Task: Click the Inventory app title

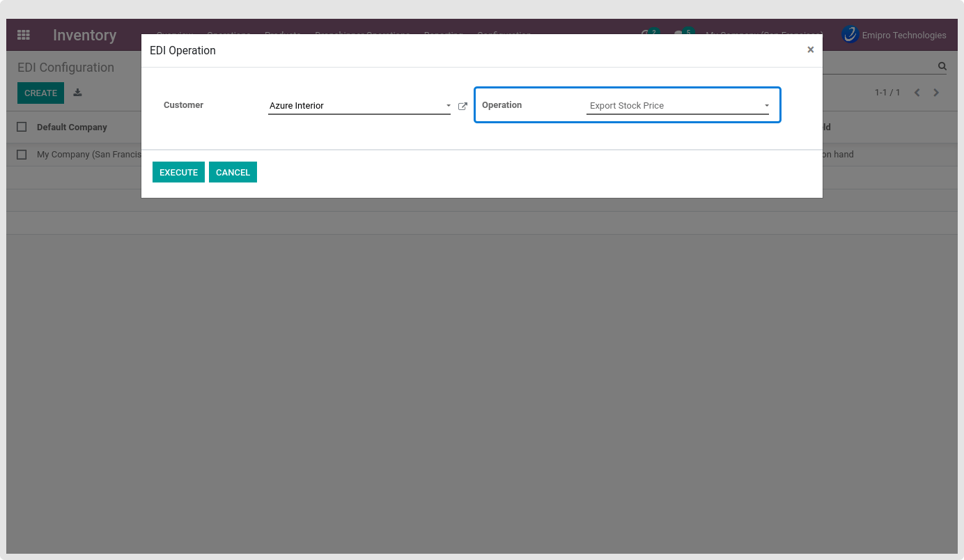Action: (x=84, y=35)
